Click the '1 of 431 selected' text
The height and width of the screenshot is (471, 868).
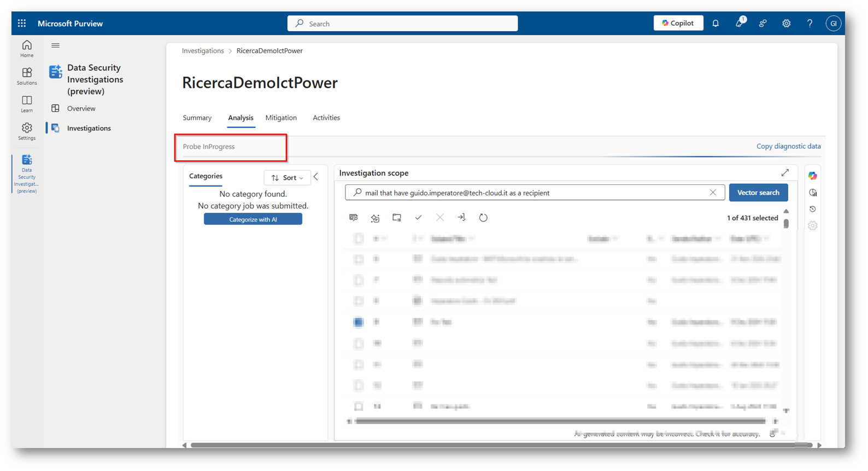click(752, 218)
